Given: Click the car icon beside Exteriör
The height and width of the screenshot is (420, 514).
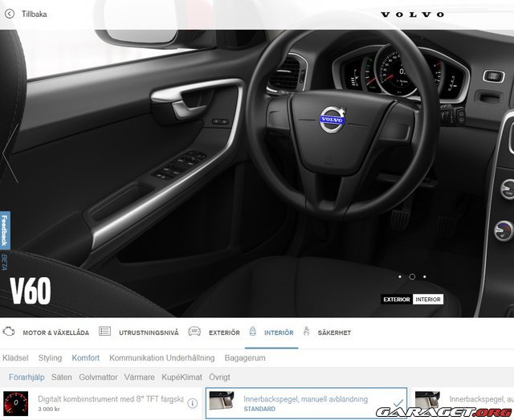Looking at the screenshot, I should click(x=194, y=332).
